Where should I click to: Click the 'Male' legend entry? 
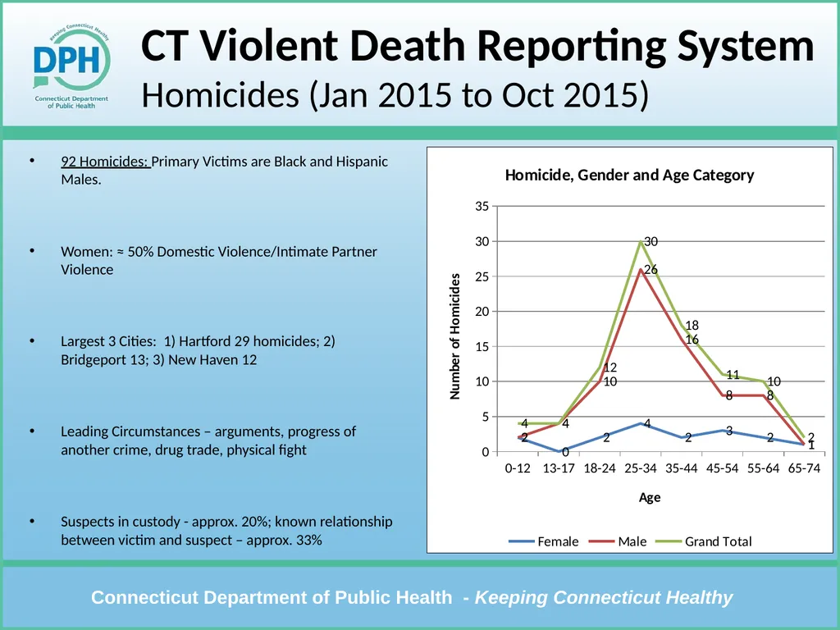click(617, 541)
